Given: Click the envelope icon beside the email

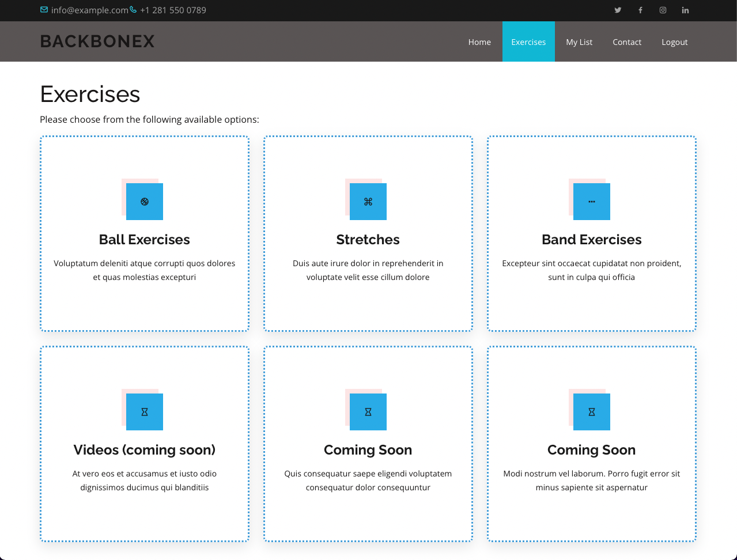Looking at the screenshot, I should pos(44,10).
